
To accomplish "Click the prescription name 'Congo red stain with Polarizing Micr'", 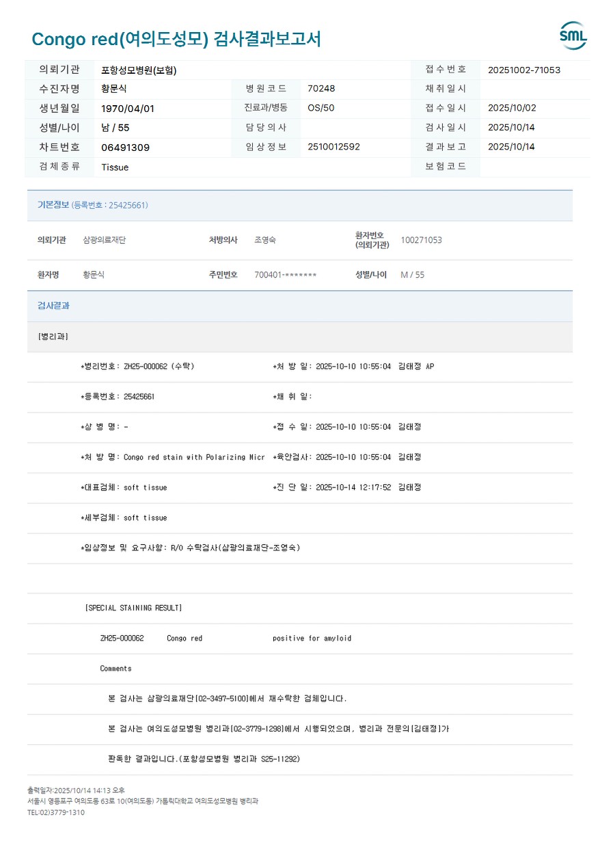I will coord(194,458).
